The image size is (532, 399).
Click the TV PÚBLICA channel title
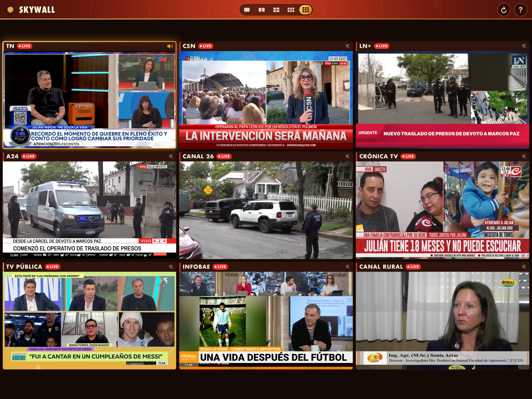(x=24, y=267)
